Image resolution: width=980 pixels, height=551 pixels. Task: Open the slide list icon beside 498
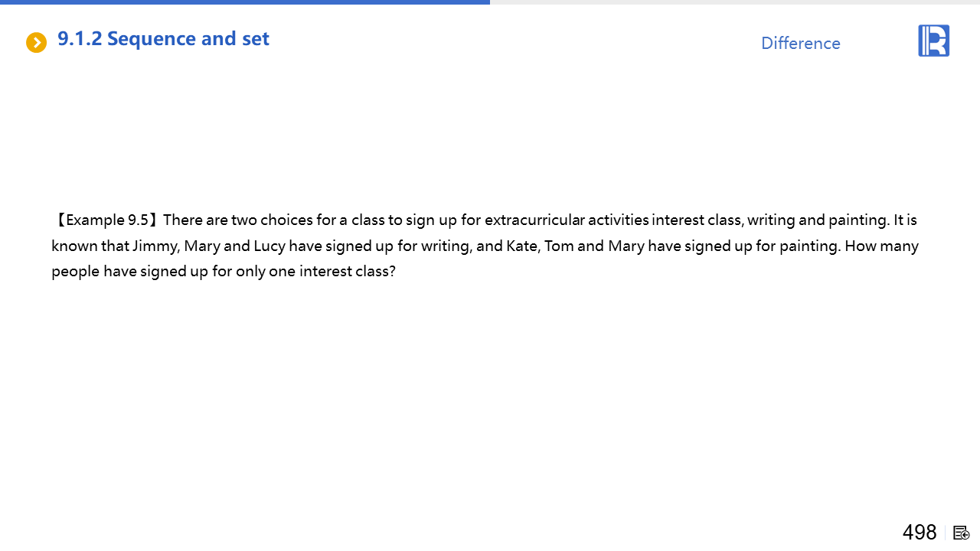(962, 533)
